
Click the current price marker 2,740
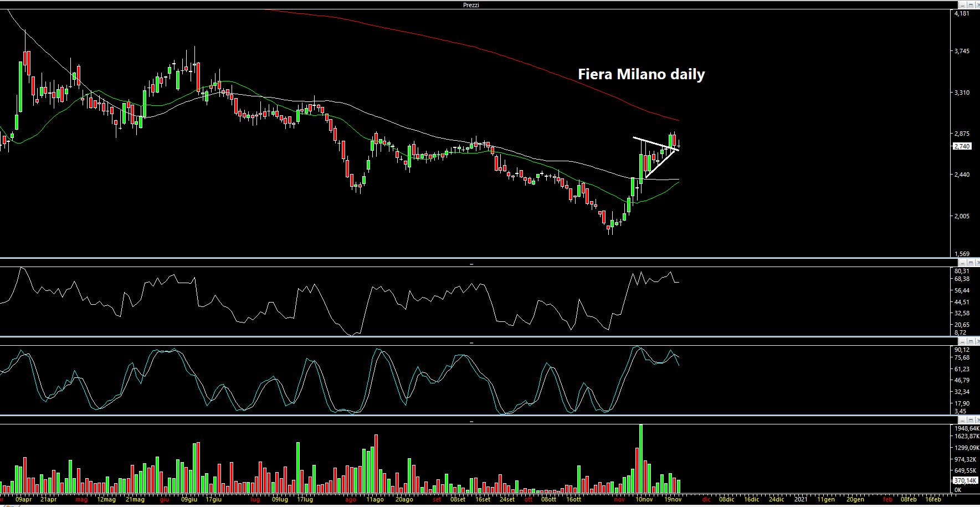coord(962,146)
